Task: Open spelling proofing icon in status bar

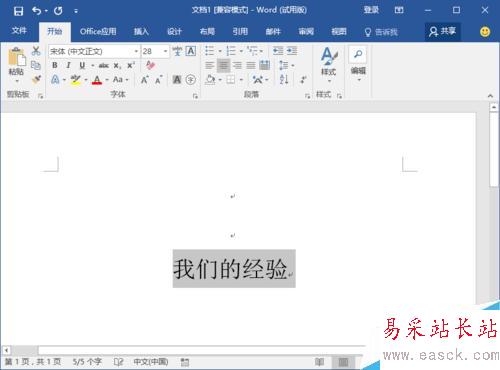Action: pos(118,362)
